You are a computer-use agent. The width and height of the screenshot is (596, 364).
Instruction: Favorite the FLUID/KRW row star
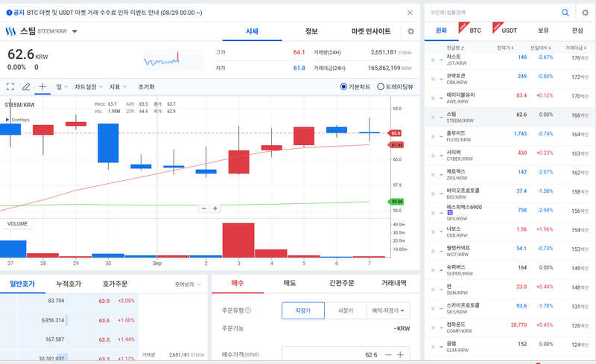tap(433, 136)
